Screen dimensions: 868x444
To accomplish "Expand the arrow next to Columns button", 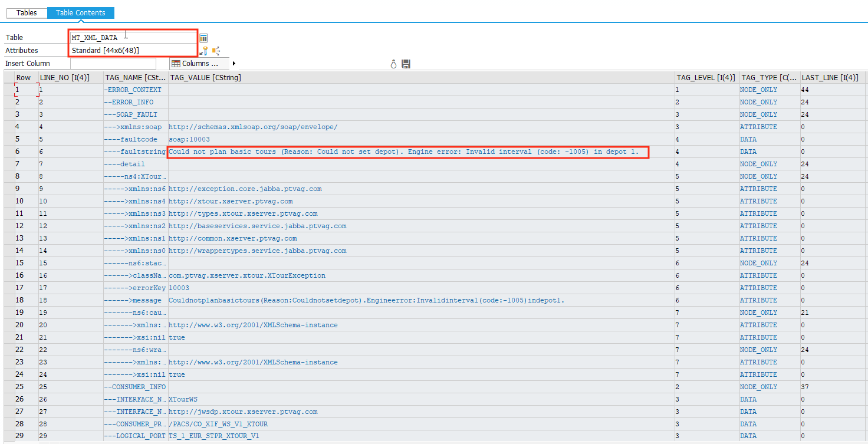I will tap(234, 64).
